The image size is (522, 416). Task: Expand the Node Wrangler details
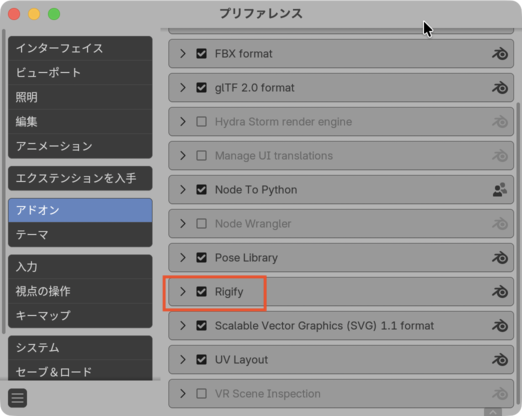183,224
